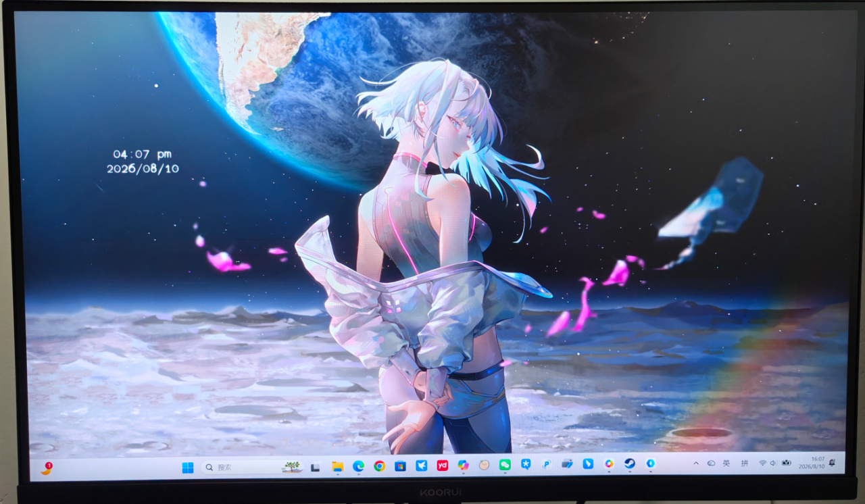The height and width of the screenshot is (504, 865).
Task: Open the Wi-Fi network tray icon
Action: coord(762,463)
